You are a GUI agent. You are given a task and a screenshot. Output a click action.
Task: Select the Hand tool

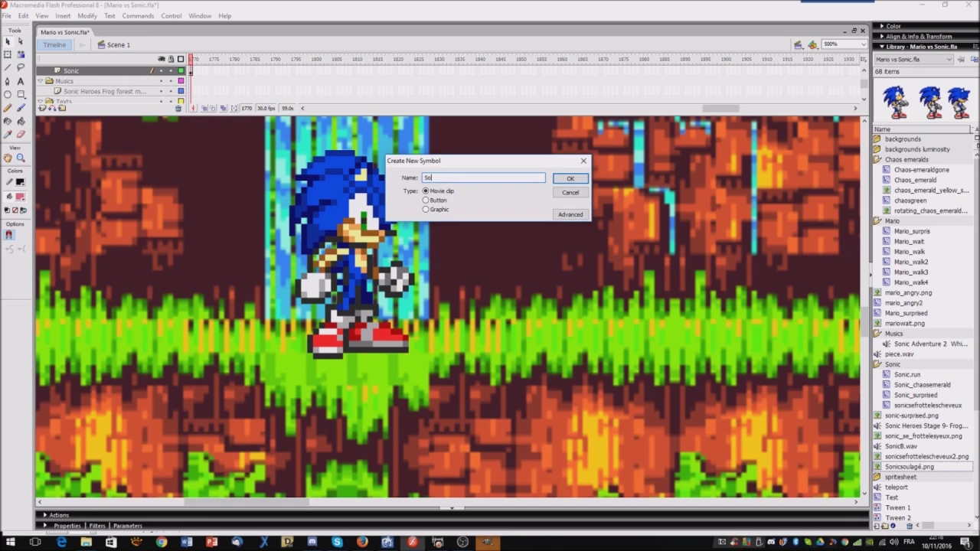pos(8,158)
